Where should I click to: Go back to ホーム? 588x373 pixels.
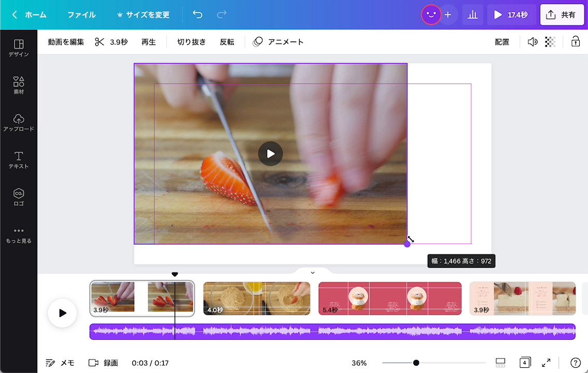[x=29, y=15]
